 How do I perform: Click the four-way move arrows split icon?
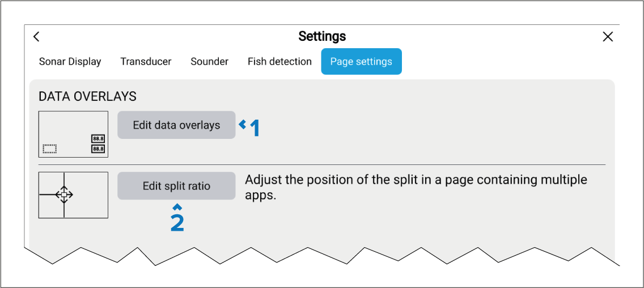click(x=64, y=195)
